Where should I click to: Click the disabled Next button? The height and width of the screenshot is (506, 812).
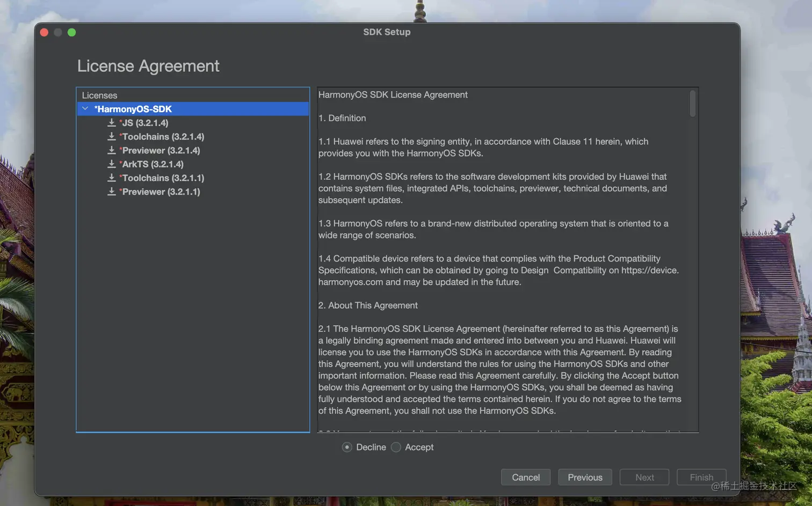(x=644, y=477)
